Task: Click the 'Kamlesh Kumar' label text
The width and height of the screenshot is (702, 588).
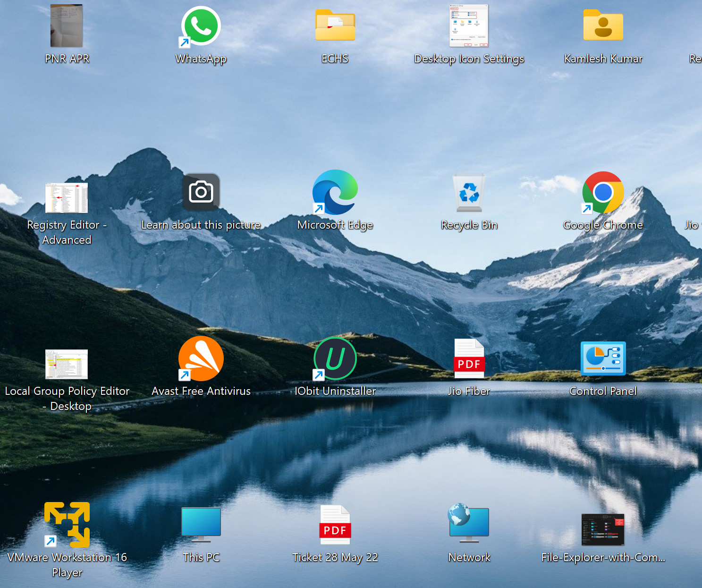Action: click(603, 59)
